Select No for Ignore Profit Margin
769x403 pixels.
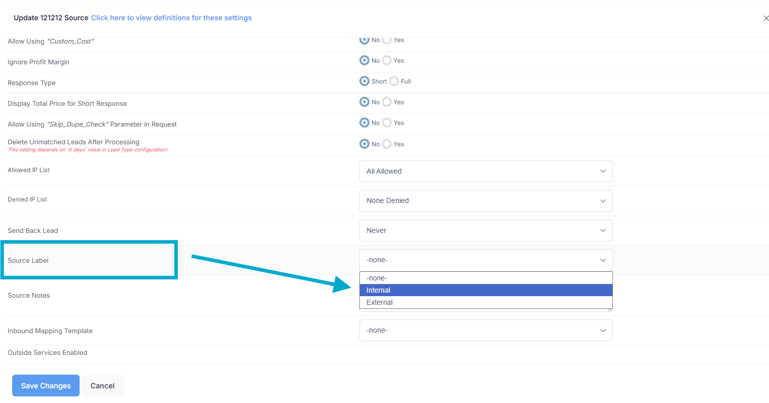pos(364,61)
